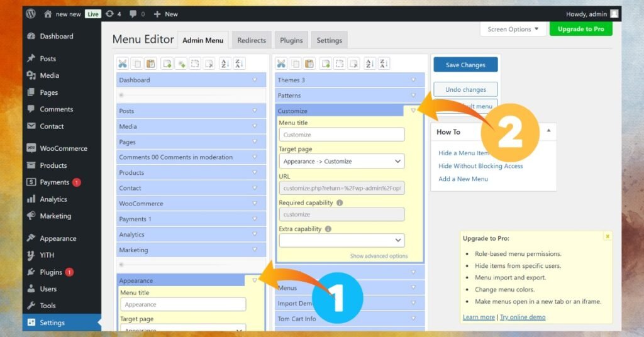Image resolution: width=644 pixels, height=337 pixels.
Task: Sort top-level menus Z to A
Action: point(239,64)
